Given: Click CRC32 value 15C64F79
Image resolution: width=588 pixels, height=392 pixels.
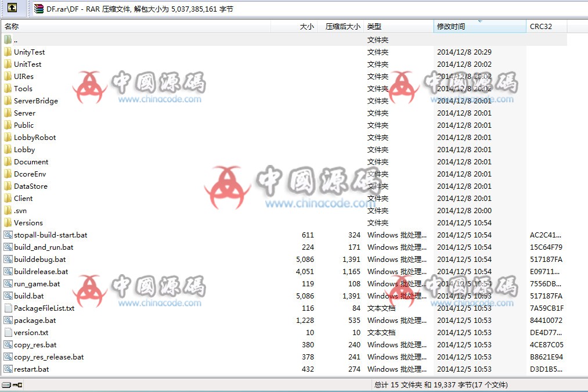Looking at the screenshot, I should 546,247.
